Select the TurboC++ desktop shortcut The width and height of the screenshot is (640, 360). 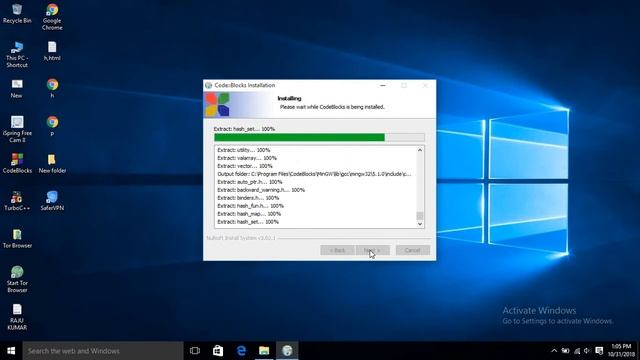(17, 201)
